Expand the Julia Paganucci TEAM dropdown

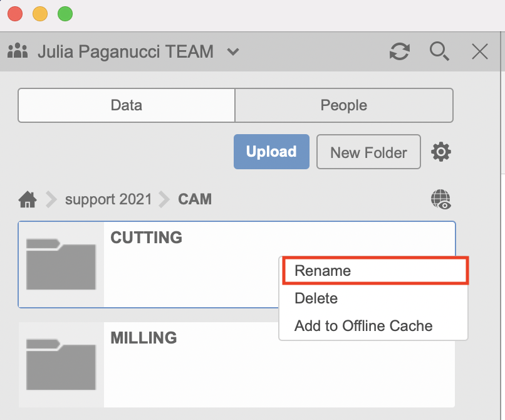click(233, 51)
